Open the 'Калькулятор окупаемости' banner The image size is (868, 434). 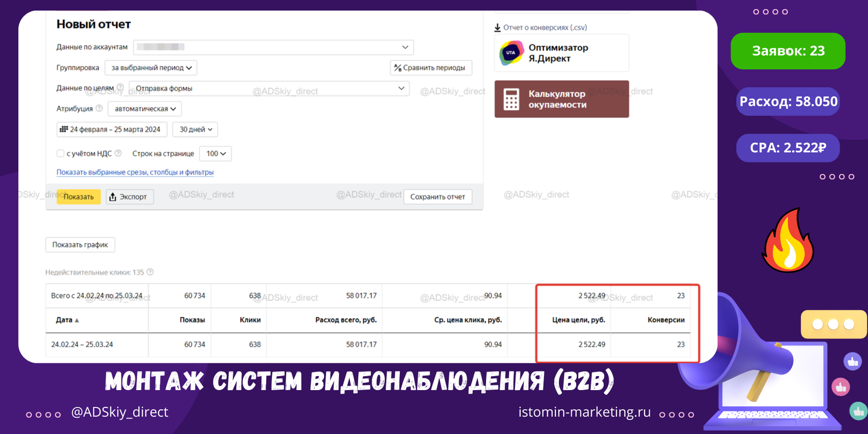[x=561, y=99]
